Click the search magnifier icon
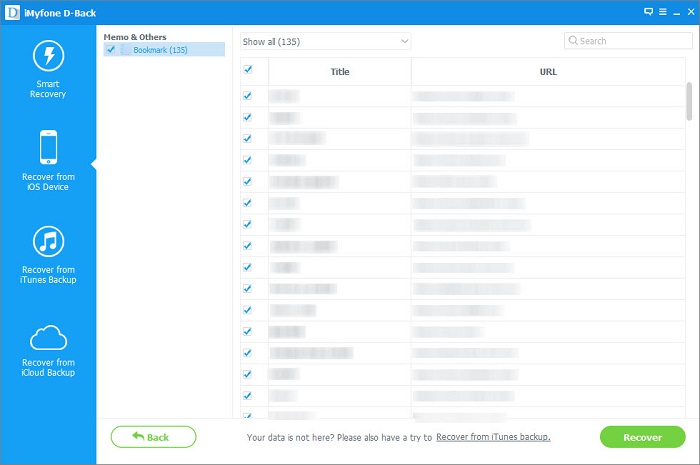The width and height of the screenshot is (700, 465). click(x=573, y=41)
